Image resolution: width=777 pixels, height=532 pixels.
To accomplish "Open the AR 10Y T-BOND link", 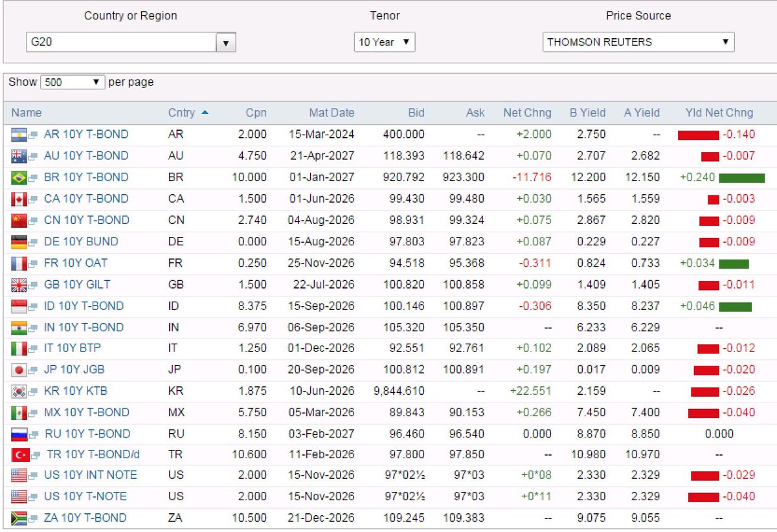I will [x=86, y=135].
